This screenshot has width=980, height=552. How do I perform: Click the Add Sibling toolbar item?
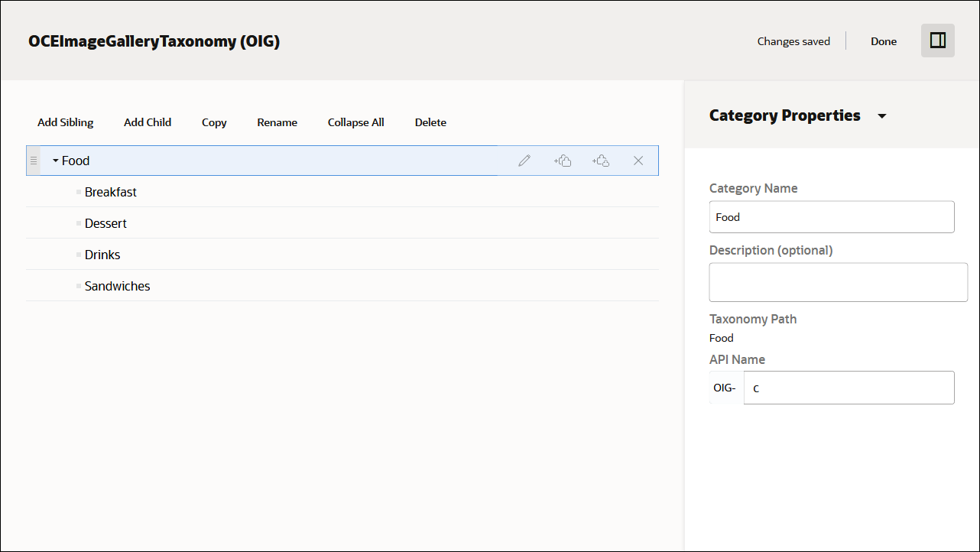[x=65, y=122]
